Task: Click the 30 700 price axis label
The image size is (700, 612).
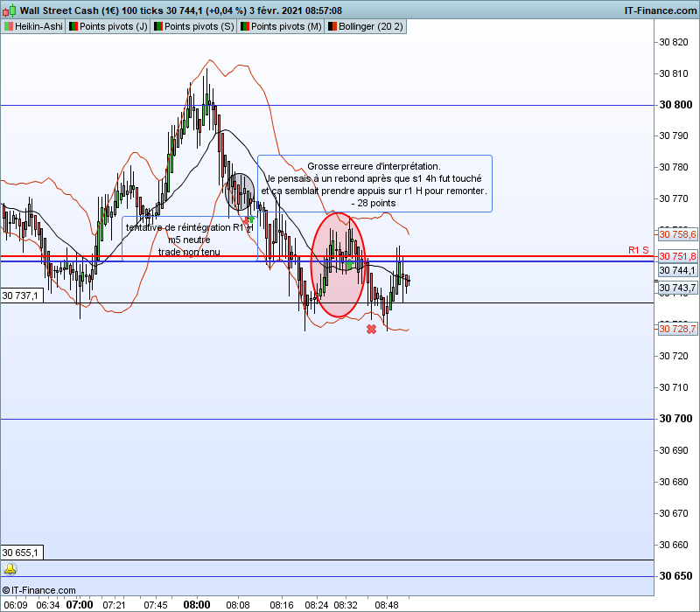Action: pos(675,419)
